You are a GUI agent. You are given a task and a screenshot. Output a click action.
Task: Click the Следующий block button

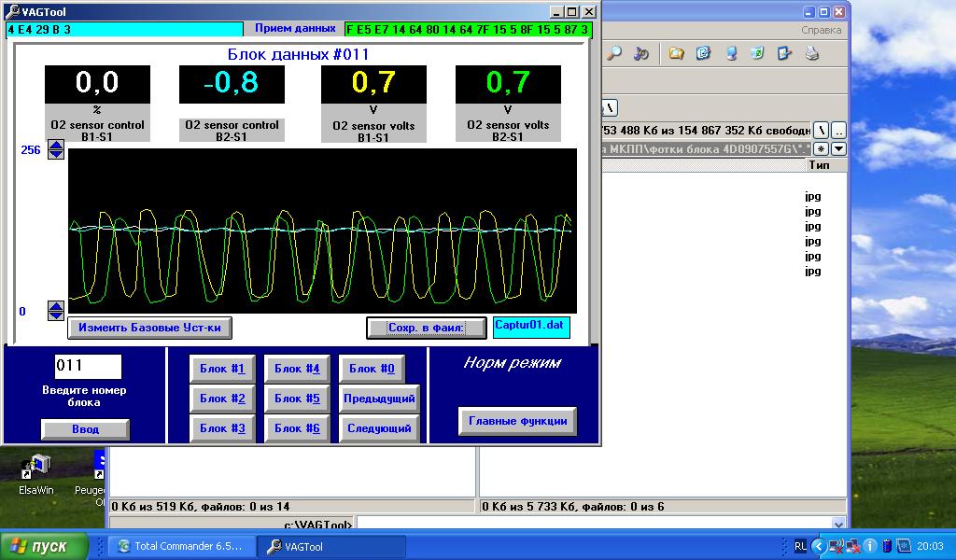tap(379, 428)
